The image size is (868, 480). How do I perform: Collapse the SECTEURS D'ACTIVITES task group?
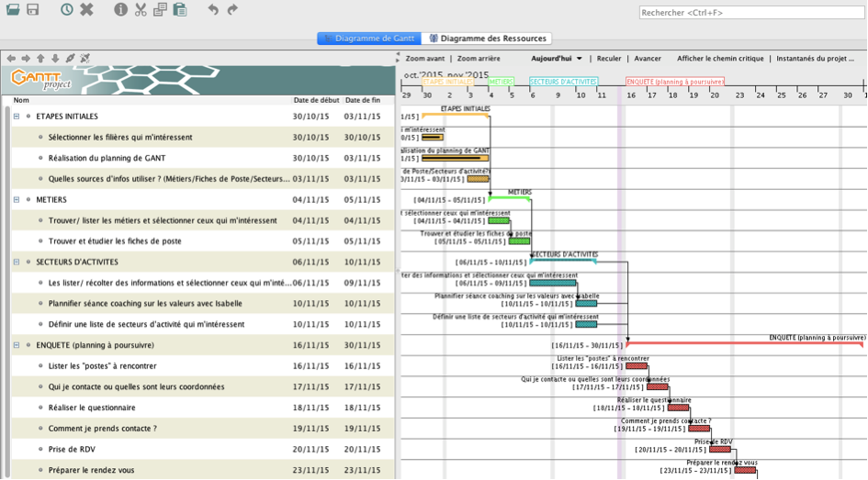click(17, 262)
